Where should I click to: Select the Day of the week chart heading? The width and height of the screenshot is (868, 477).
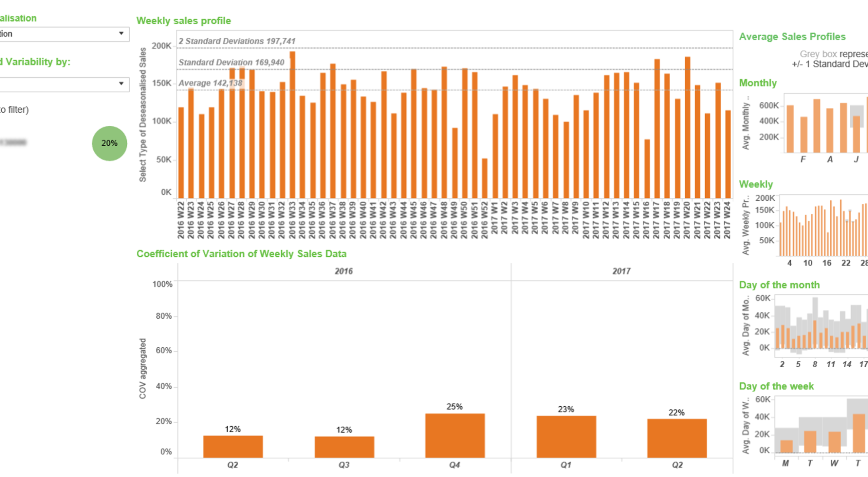(x=776, y=386)
